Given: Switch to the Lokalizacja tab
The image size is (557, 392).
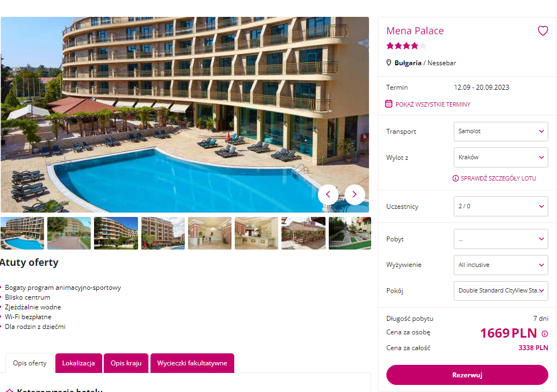Looking at the screenshot, I should click(78, 363).
